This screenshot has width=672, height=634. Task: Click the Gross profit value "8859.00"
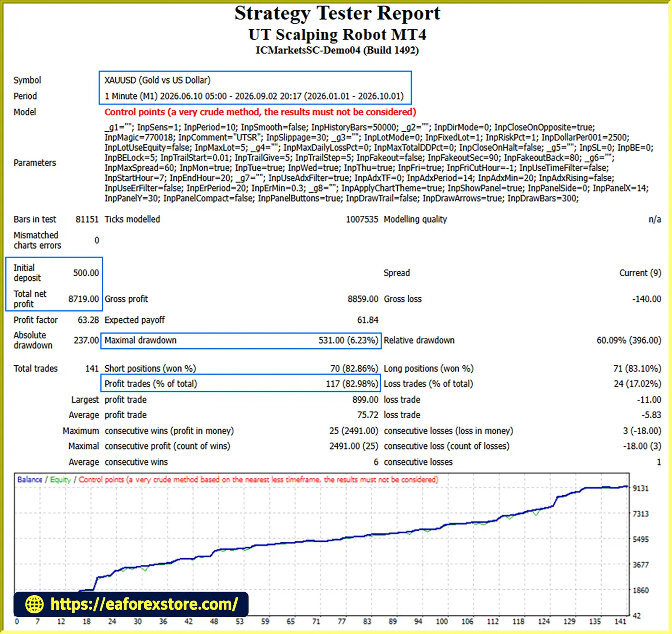pyautogui.click(x=362, y=299)
